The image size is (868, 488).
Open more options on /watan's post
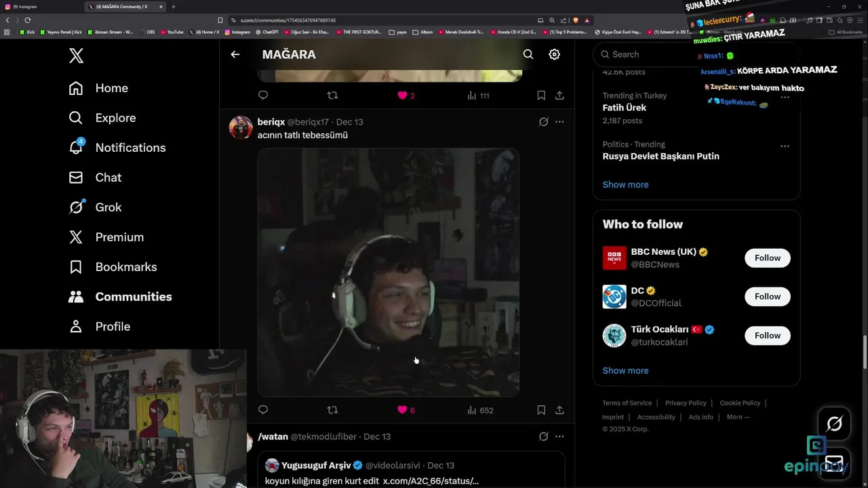click(x=559, y=436)
